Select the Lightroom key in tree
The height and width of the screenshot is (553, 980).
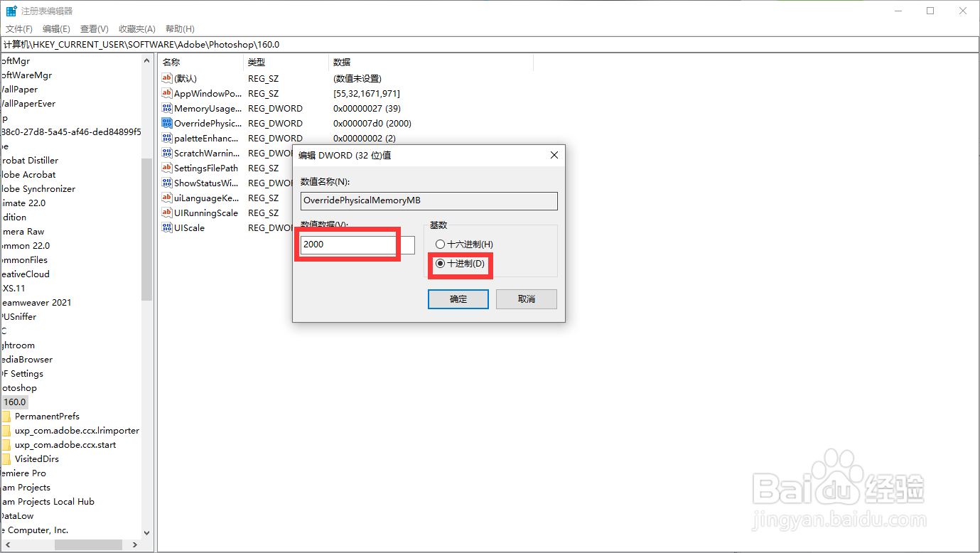tap(17, 345)
